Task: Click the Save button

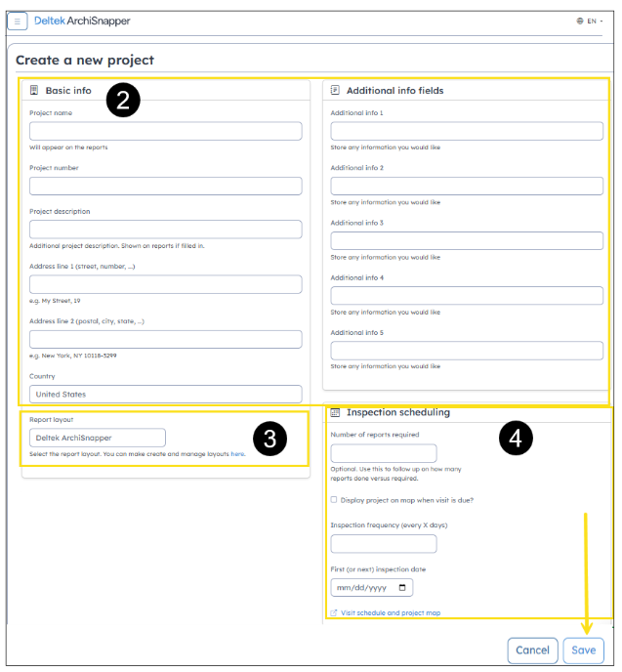Action: (584, 651)
